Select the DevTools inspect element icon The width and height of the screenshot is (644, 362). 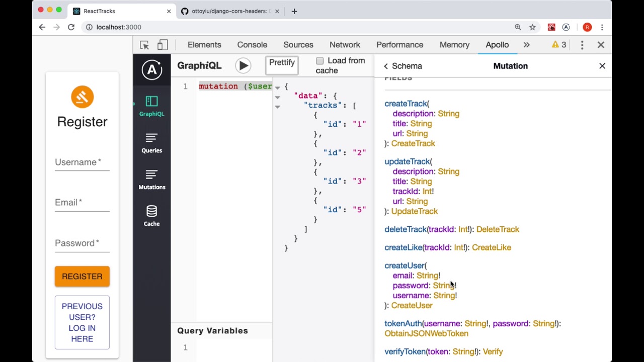click(144, 45)
